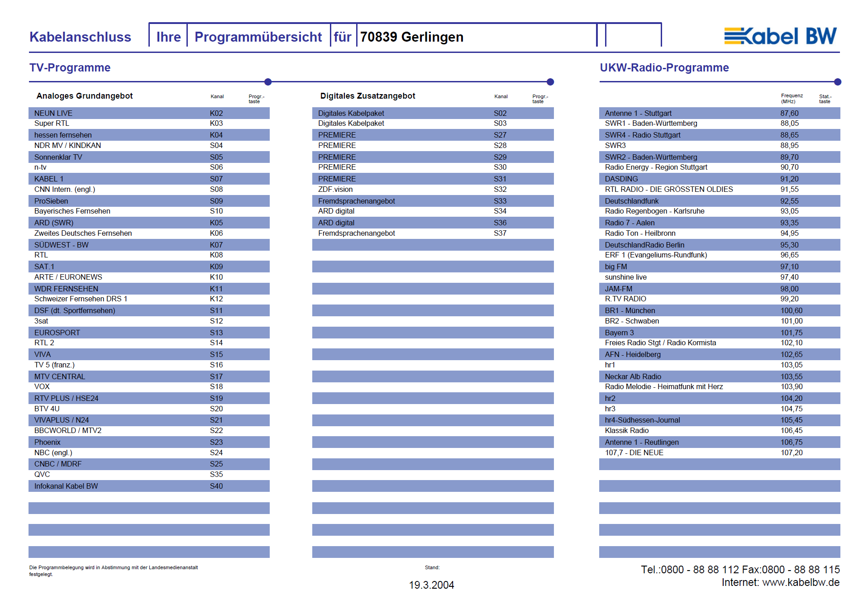Click the dot ending the Digitales Zusatzangebot line
868x614 pixels.
550,82
